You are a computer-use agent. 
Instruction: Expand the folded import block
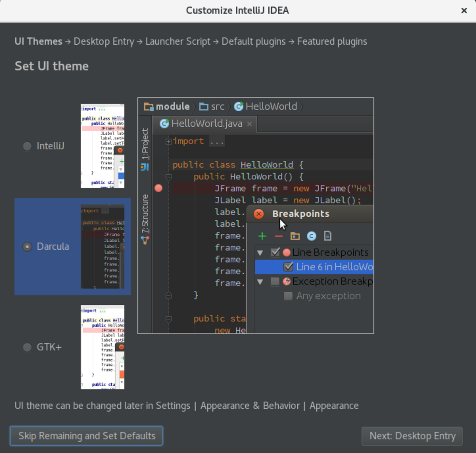pos(168,141)
